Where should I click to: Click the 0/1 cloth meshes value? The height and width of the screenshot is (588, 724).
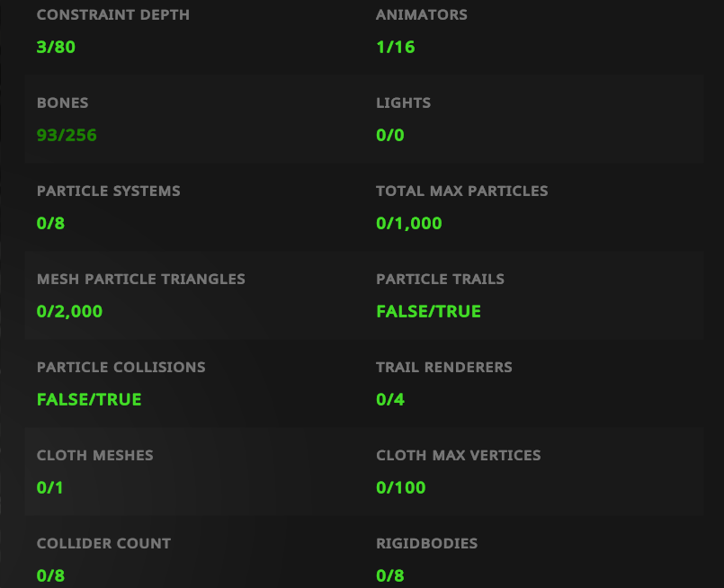[49, 488]
